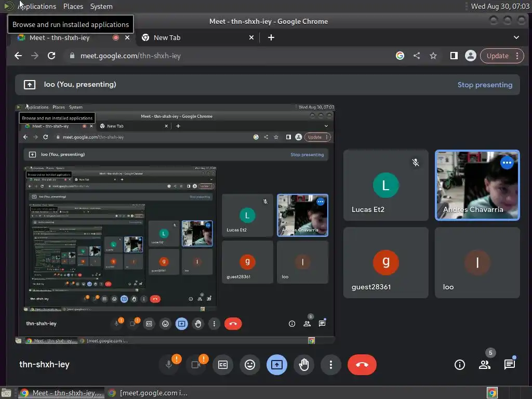Click taskbar item [meet.google.com i...

coord(147,393)
